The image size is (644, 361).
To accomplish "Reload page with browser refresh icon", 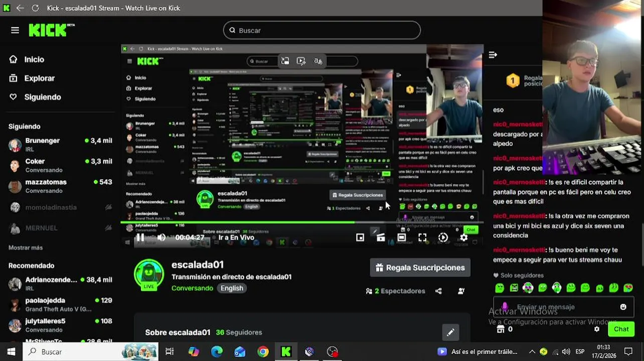I will pyautogui.click(x=35, y=8).
